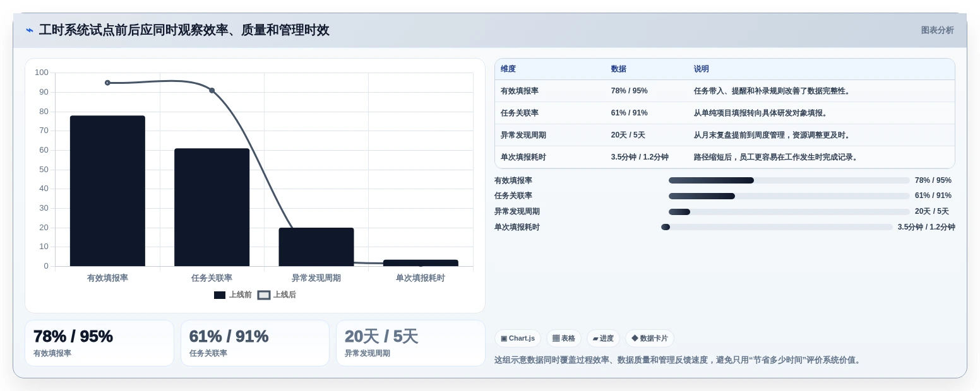This screenshot has width=980, height=391.
Task: Click the 有效填报率 progress bar
Action: (x=789, y=180)
